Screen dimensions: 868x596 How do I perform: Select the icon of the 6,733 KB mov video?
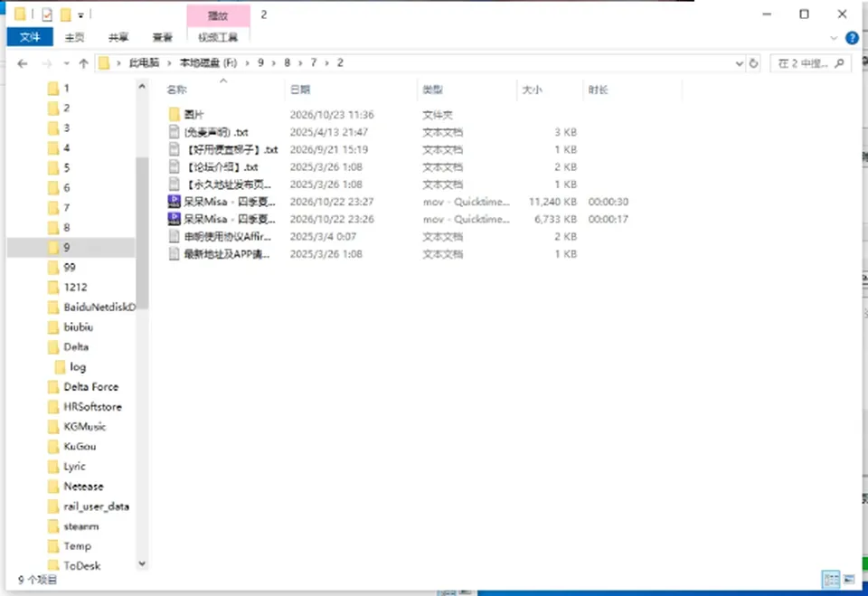(175, 219)
